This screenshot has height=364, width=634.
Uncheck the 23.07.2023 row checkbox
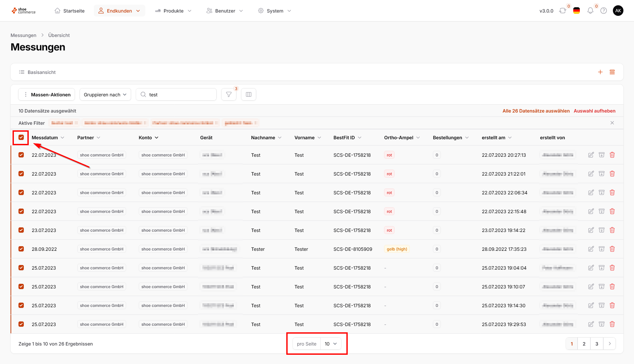[x=21, y=230]
